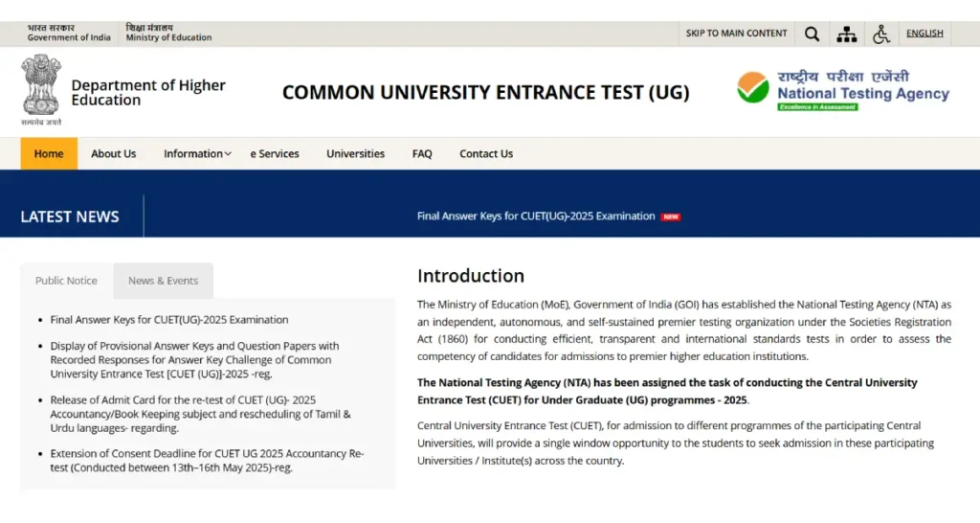Go to the Home menu item

(49, 154)
